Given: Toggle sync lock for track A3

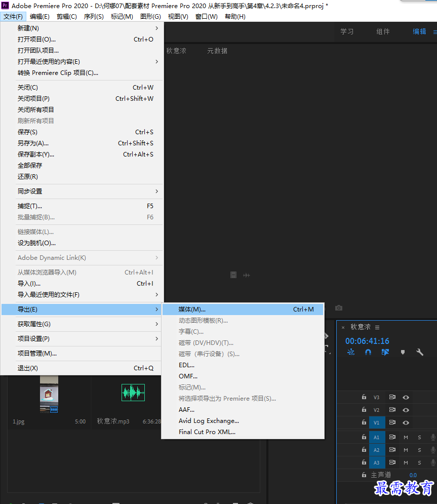Looking at the screenshot, I should pyautogui.click(x=392, y=462).
